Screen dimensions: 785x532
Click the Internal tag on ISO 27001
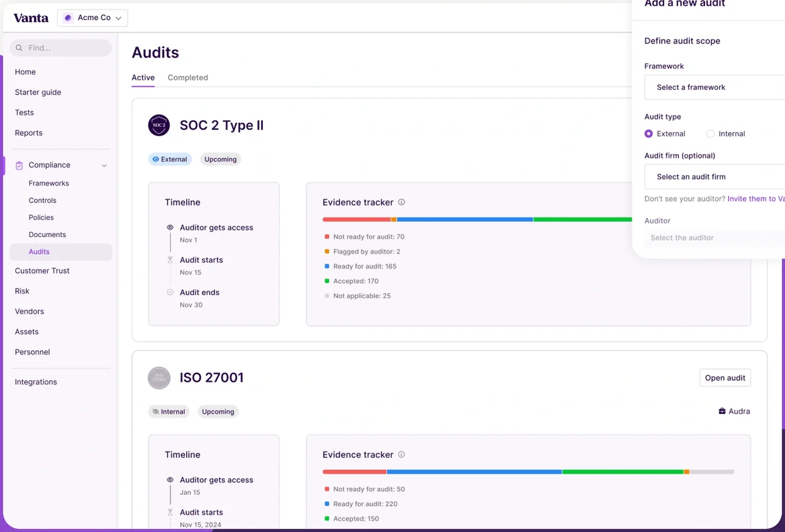coord(169,412)
